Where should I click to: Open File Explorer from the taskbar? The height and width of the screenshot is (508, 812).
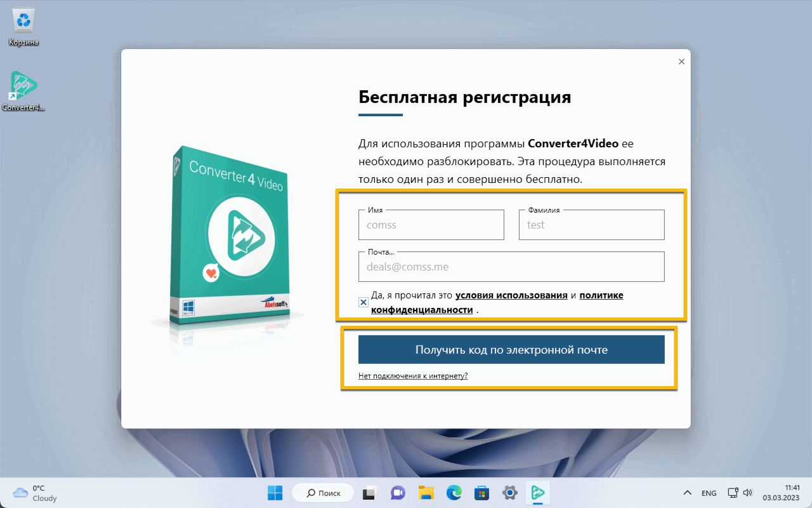[x=426, y=492]
